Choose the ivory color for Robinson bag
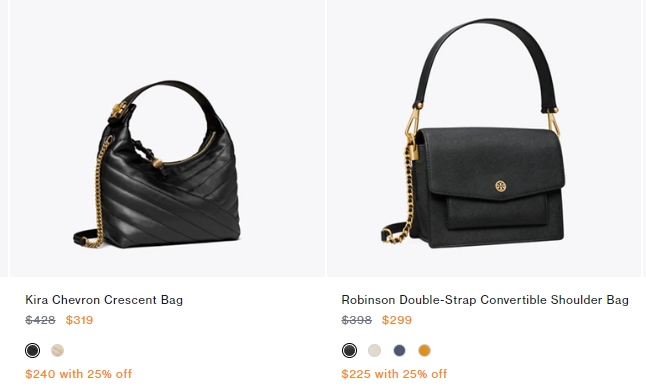Image resolution: width=646 pixels, height=392 pixels. pyautogui.click(x=374, y=350)
